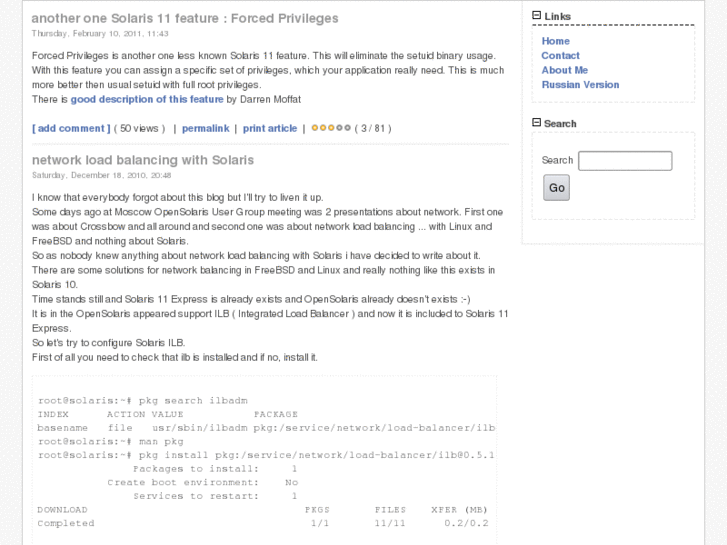This screenshot has width=727, height=545.
Task: Click the 'Search' heading in sidebar
Action: [x=560, y=123]
